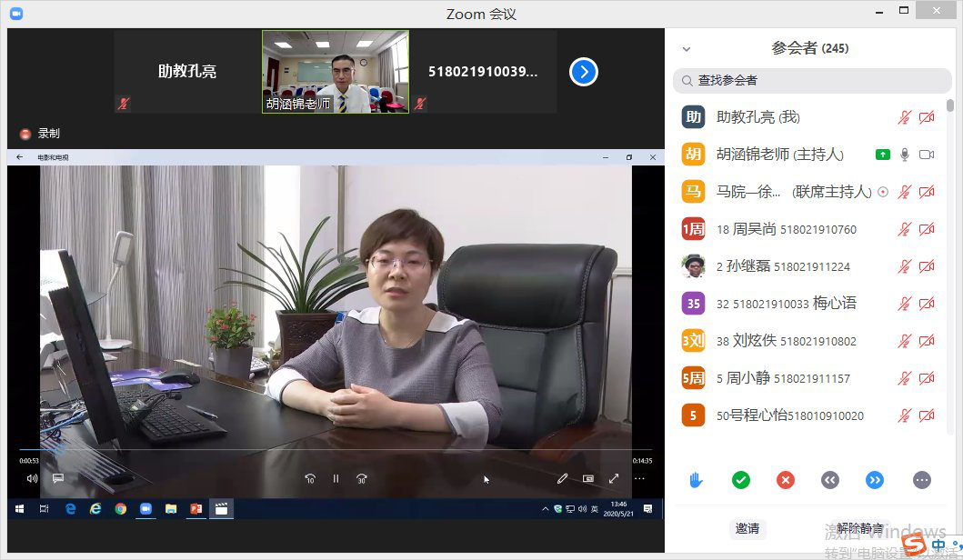
Task: Click the 解除静音 unmute button
Action: [859, 528]
